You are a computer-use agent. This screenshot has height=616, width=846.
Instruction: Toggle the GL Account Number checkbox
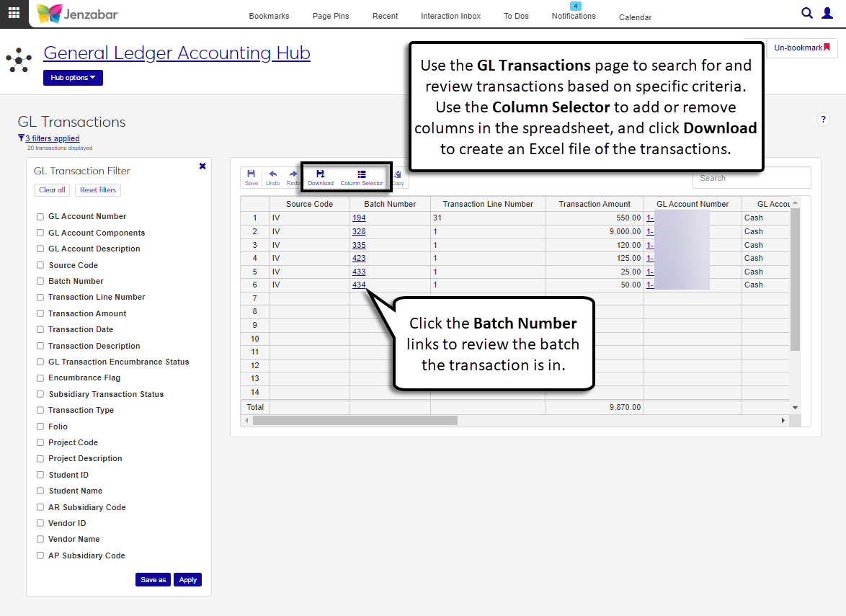(40, 216)
